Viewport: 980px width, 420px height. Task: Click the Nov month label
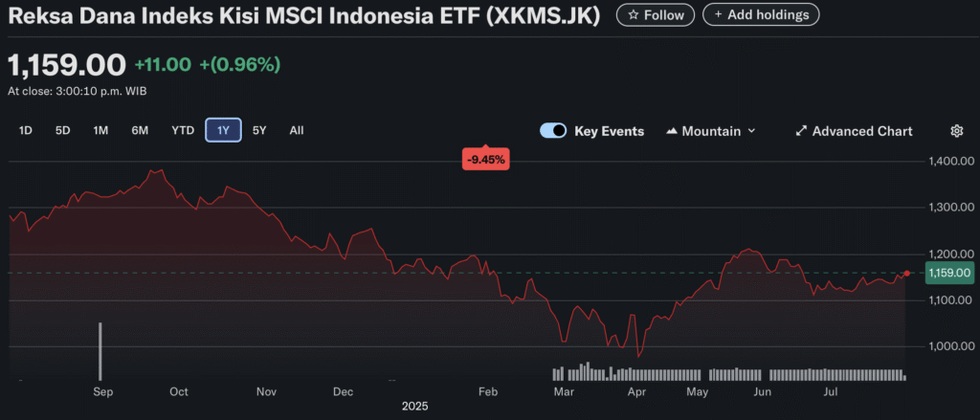pos(267,392)
